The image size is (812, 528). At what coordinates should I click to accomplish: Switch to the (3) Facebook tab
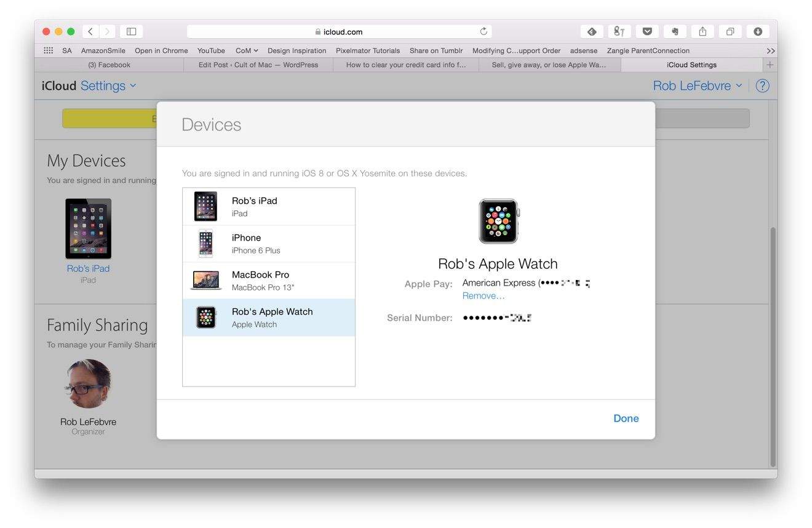[109, 64]
